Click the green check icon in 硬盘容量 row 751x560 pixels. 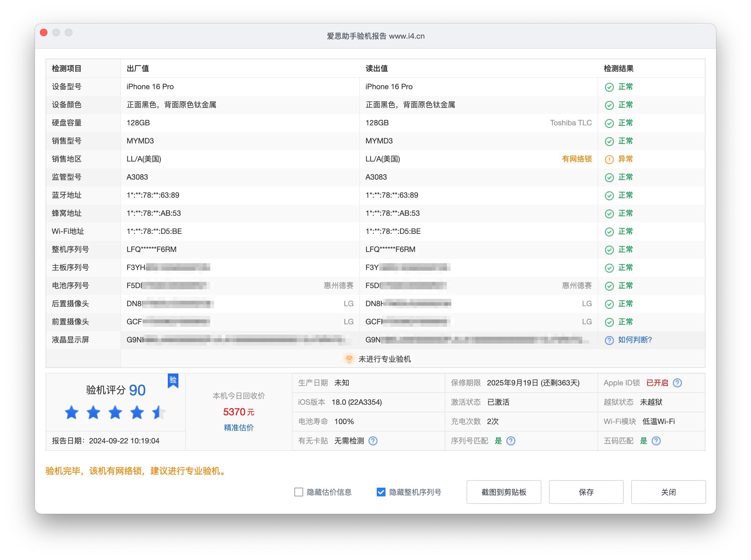(x=609, y=123)
